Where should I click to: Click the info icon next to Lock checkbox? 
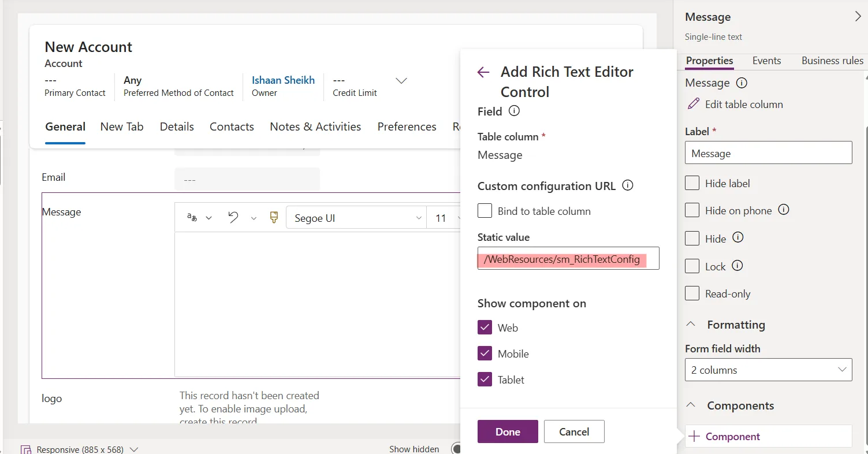(x=737, y=266)
